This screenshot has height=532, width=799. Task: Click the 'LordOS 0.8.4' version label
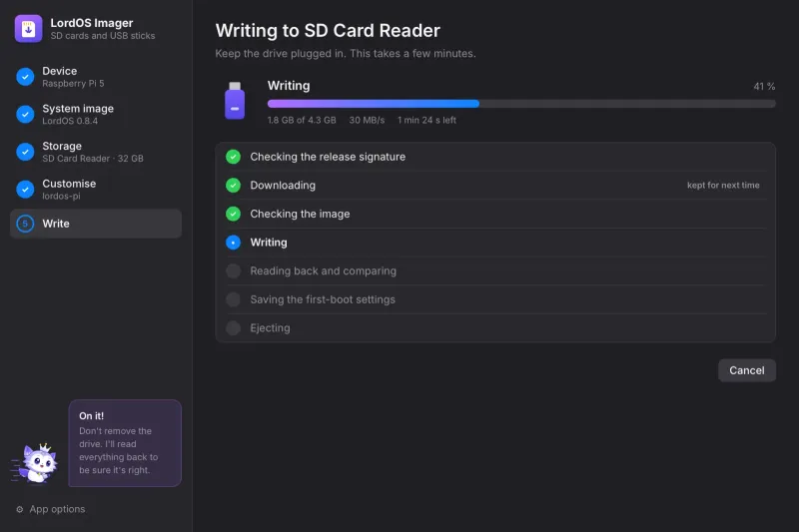tap(70, 121)
